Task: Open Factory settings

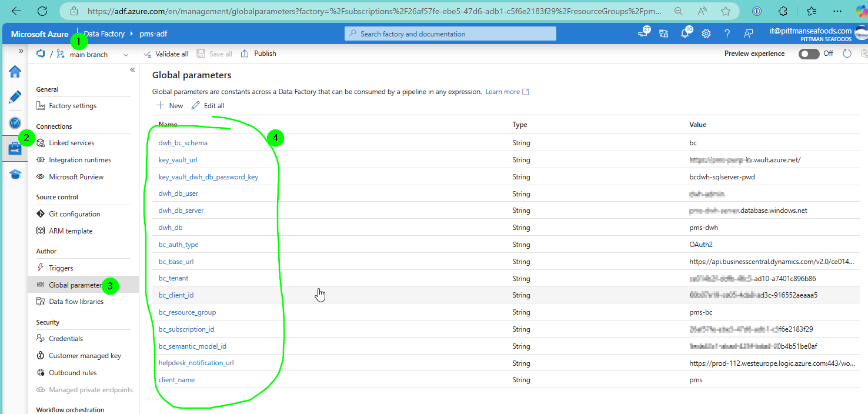Action: point(73,106)
